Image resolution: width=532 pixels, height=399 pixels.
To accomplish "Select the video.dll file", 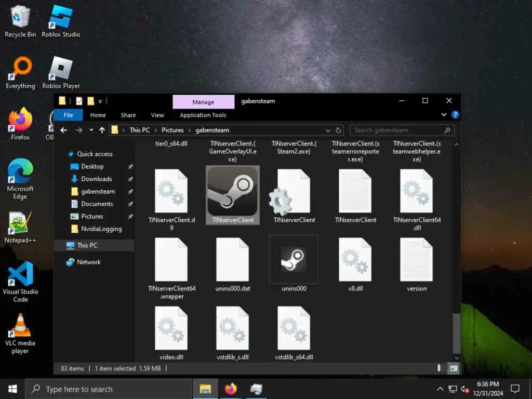I will [x=171, y=333].
